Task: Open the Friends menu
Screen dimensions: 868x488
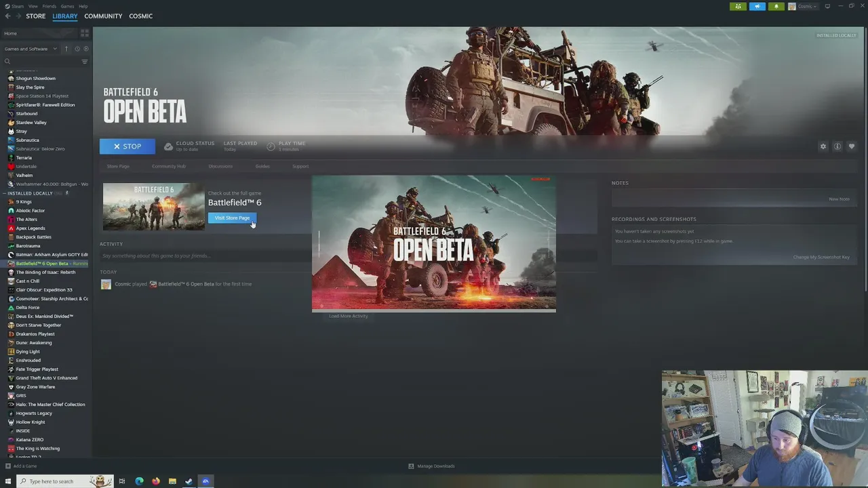Action: (50, 6)
